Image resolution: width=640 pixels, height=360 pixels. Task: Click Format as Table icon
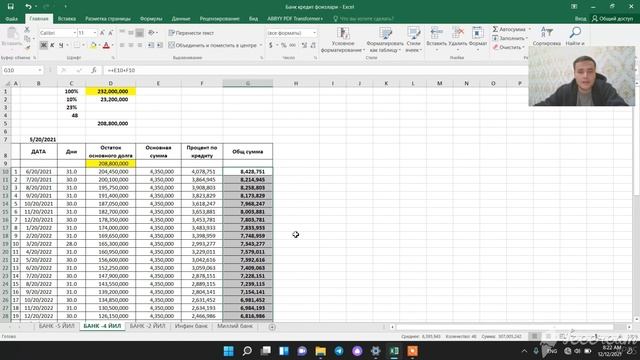[385, 33]
